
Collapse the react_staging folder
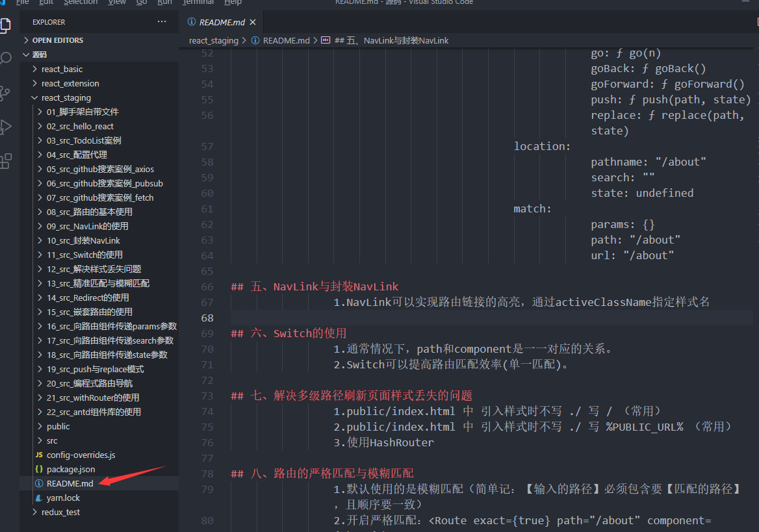[x=34, y=98]
